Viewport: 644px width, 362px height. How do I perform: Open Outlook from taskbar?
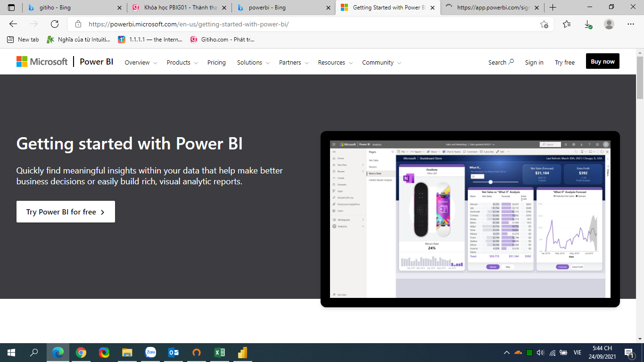(x=173, y=353)
